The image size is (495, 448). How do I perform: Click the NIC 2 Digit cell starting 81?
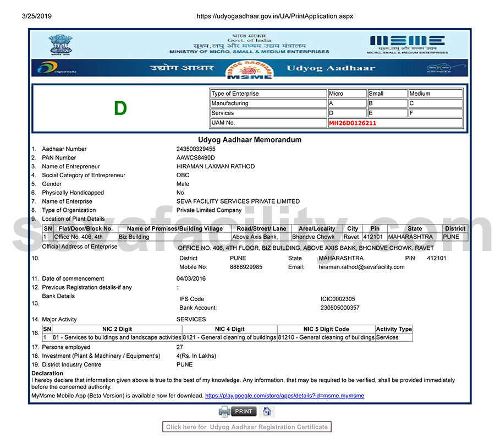117,337
